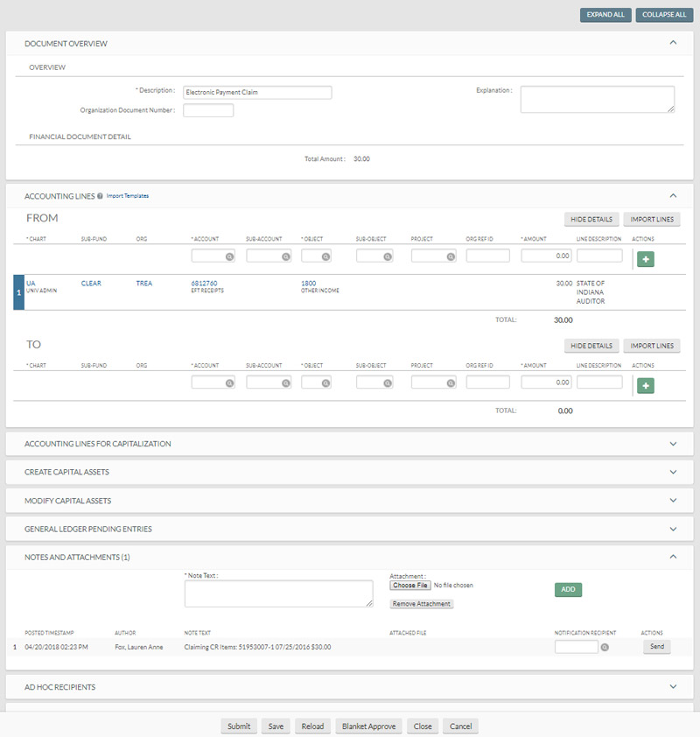
Task: Open the Import Templates link
Action: [x=128, y=196]
